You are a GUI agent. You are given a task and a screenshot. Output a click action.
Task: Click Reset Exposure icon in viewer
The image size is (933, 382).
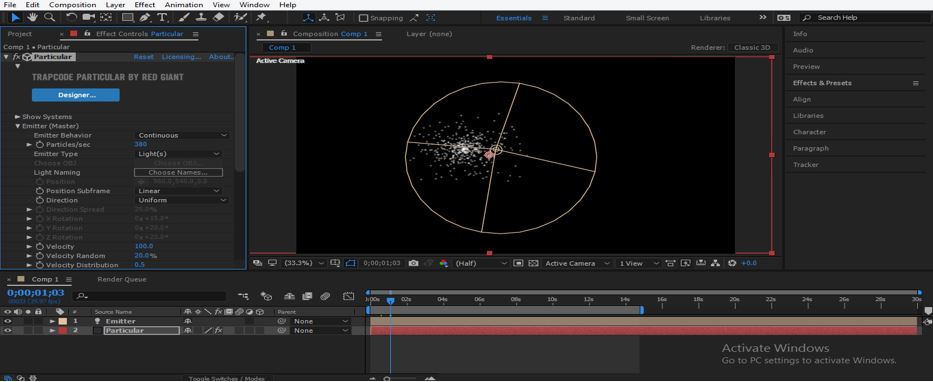click(x=732, y=263)
